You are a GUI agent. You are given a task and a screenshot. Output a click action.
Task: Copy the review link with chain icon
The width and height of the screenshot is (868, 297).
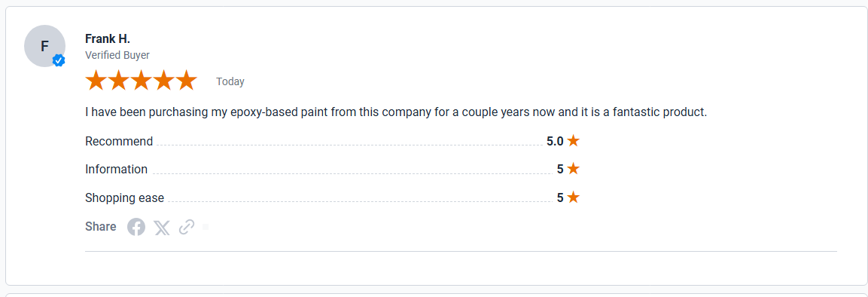pyautogui.click(x=187, y=227)
